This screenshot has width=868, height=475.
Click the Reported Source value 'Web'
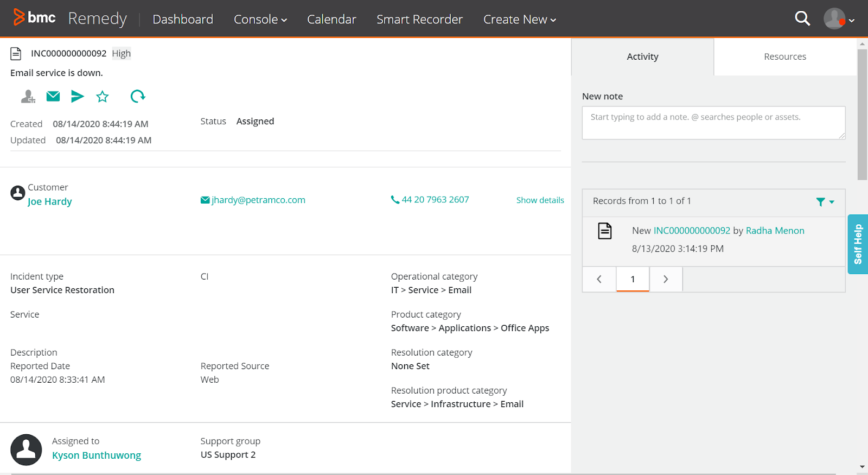[x=210, y=379]
